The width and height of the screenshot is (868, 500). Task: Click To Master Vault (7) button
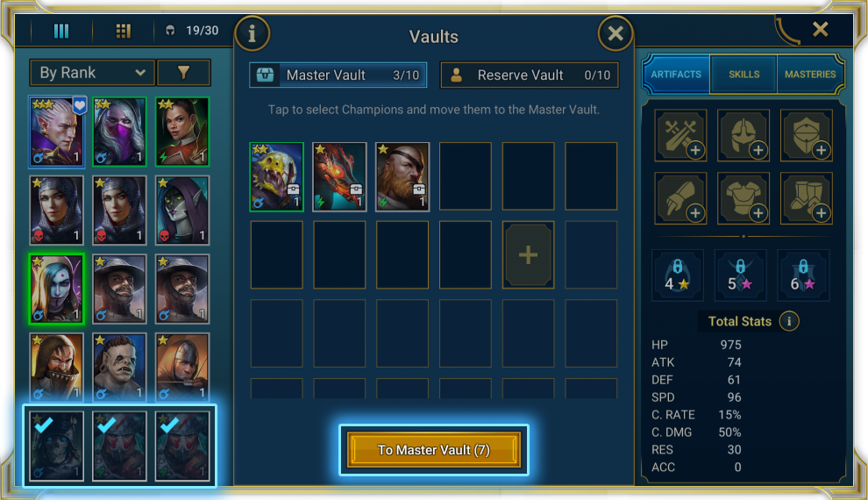pyautogui.click(x=433, y=450)
